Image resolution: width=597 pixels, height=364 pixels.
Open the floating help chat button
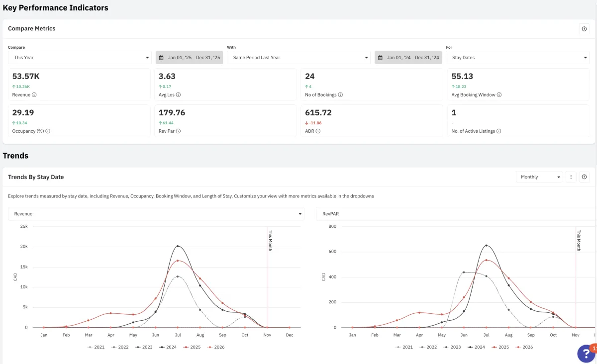(587, 353)
